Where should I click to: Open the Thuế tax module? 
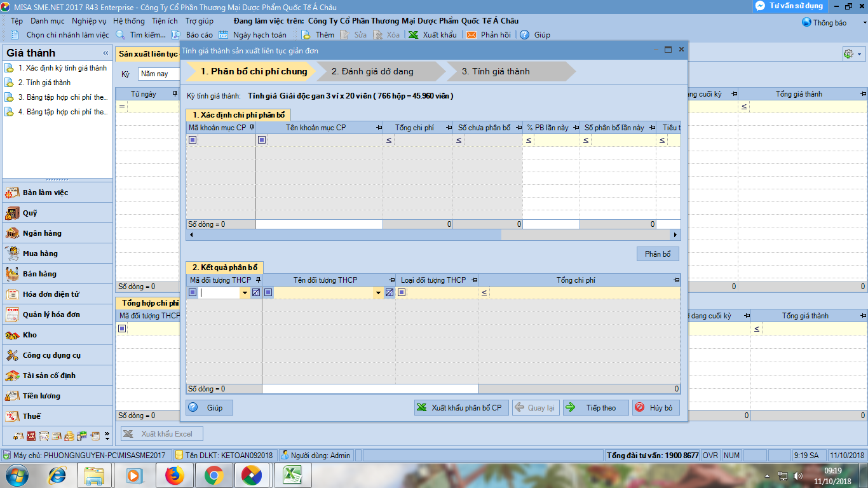57,416
